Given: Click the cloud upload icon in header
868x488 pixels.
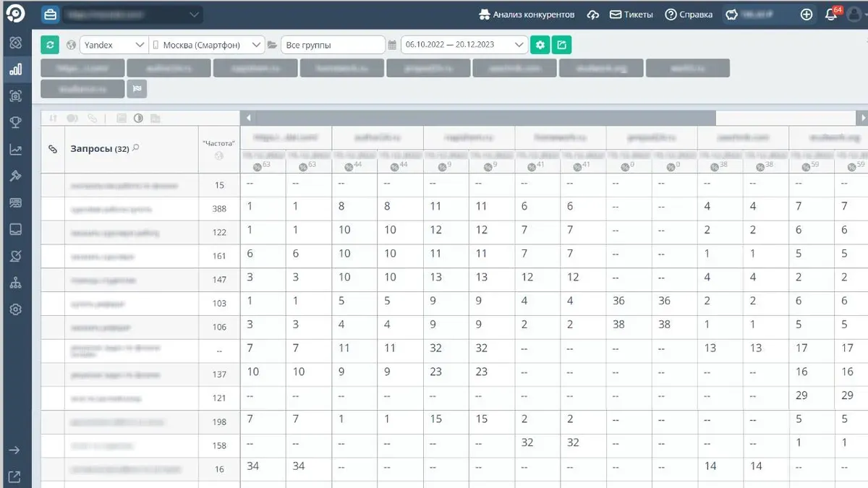Looking at the screenshot, I should click(x=592, y=14).
